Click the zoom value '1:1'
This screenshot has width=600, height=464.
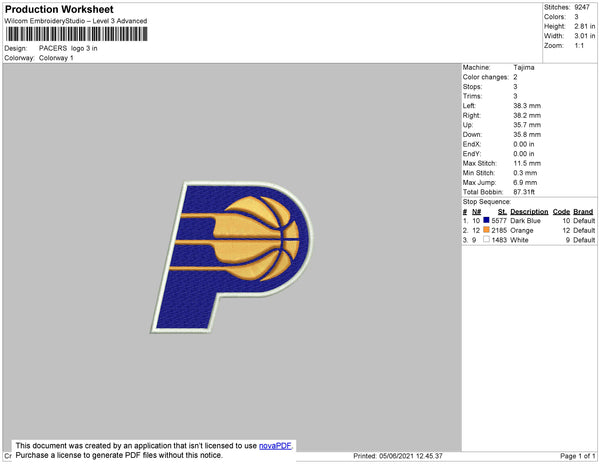click(x=579, y=46)
